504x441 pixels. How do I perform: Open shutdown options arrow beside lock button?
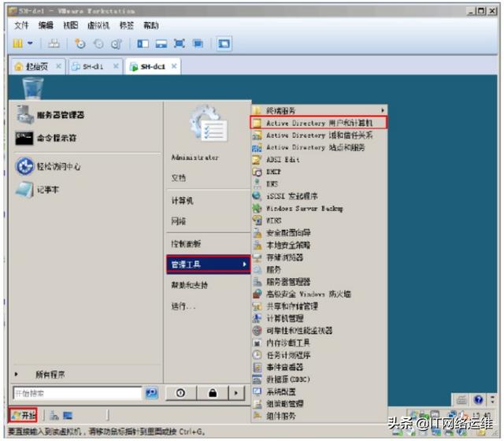click(x=236, y=393)
